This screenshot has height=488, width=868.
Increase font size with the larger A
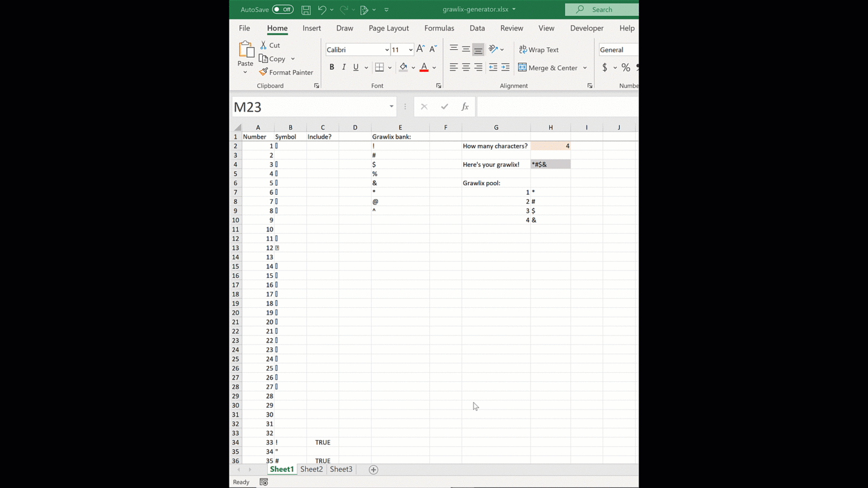[420, 49]
